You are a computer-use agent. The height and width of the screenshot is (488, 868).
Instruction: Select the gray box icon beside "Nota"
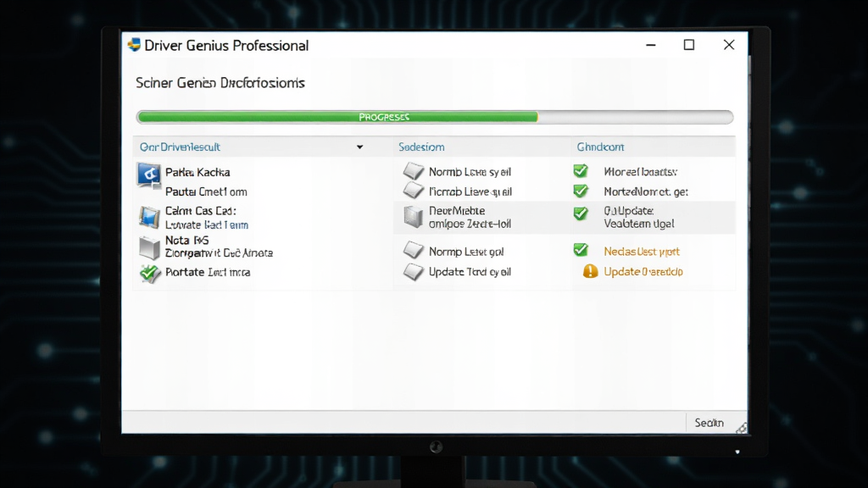coord(149,247)
